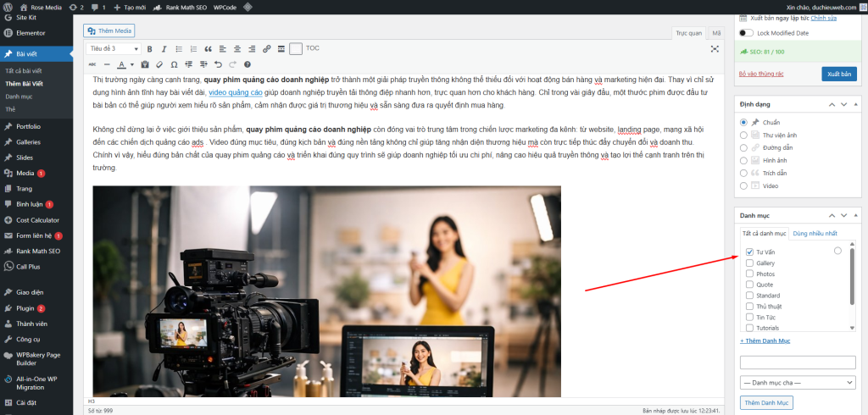Open the text color picker arrow

tap(131, 64)
